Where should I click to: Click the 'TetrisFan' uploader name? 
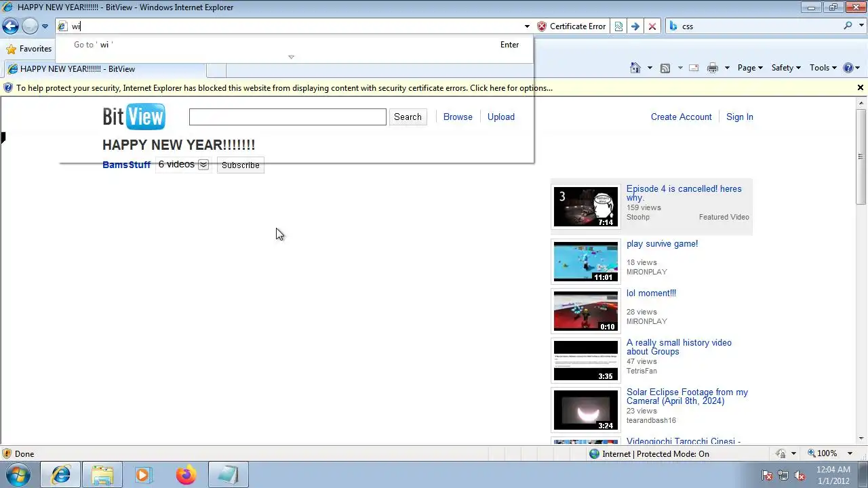[642, 371]
